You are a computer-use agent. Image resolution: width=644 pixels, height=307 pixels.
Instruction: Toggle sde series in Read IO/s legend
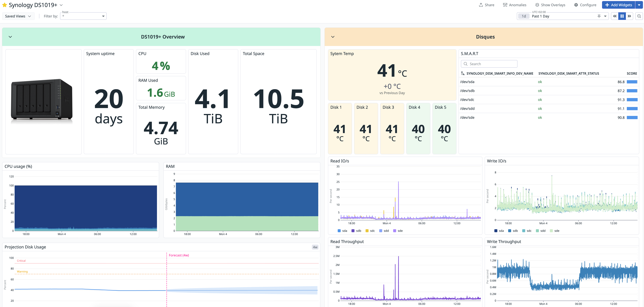[x=398, y=231]
